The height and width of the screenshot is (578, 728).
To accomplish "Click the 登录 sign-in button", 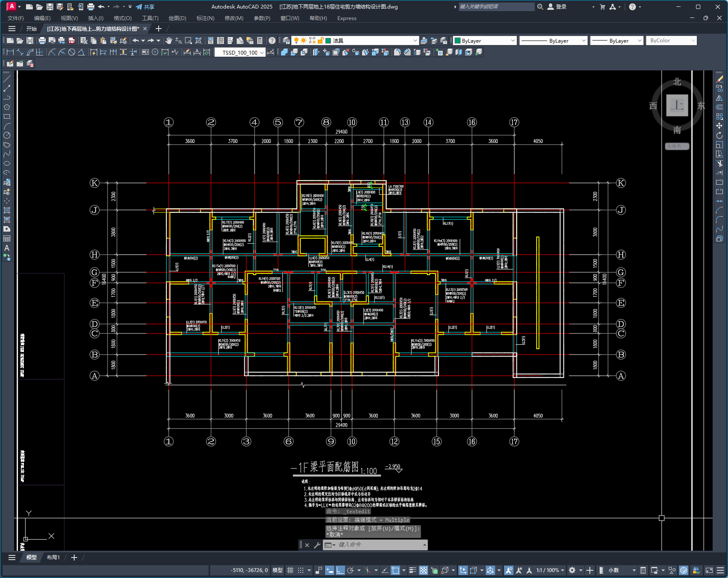I will coord(557,7).
